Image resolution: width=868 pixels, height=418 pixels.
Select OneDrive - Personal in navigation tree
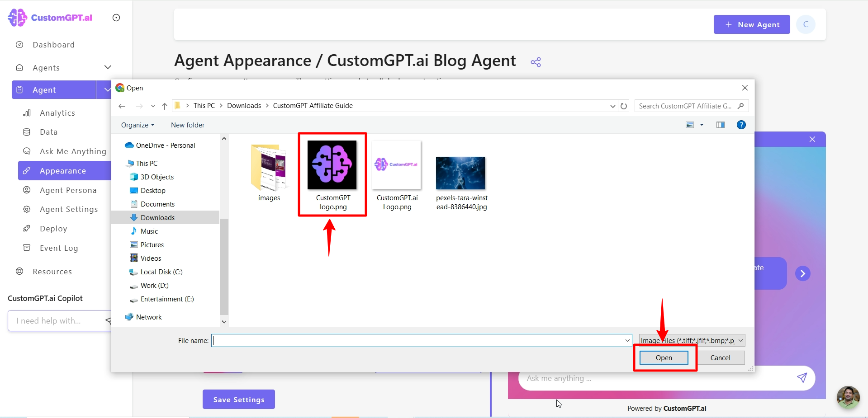[x=166, y=146]
